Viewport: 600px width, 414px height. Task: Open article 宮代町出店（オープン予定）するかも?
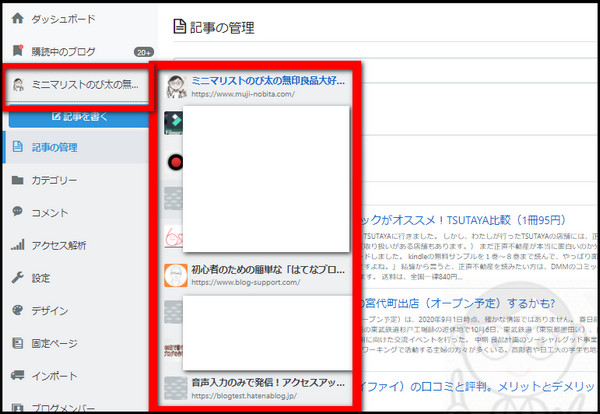pos(458,303)
